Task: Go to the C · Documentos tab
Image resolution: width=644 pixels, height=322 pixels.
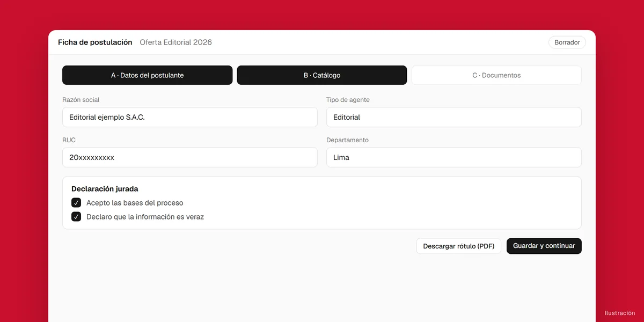Action: pyautogui.click(x=496, y=75)
